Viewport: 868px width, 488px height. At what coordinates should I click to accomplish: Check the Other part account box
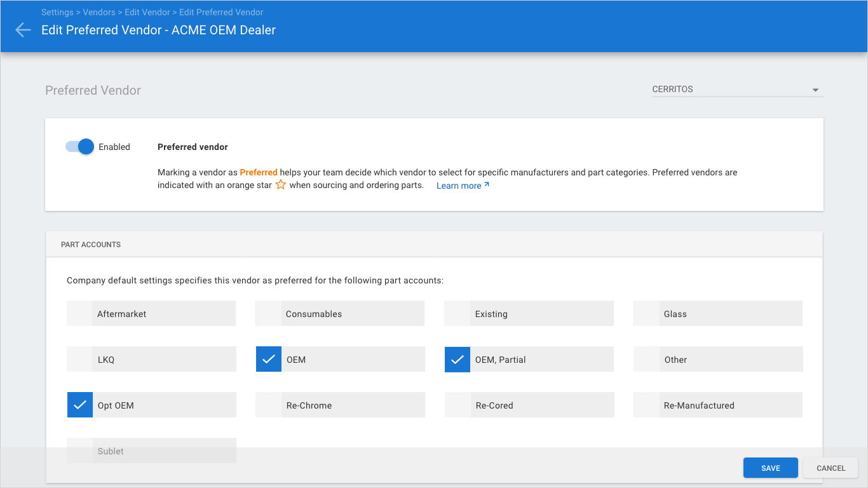pos(646,360)
